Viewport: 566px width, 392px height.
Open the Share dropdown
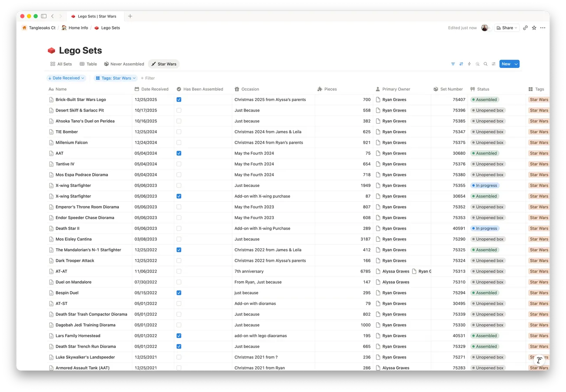coord(507,28)
